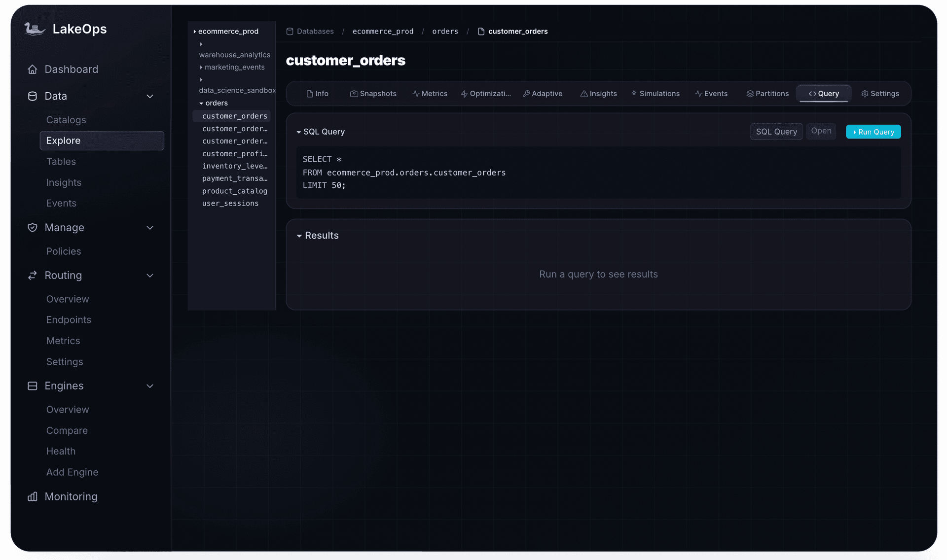The width and height of the screenshot is (947, 560).
Task: Collapse the SQL Query panel
Action: pos(299,132)
